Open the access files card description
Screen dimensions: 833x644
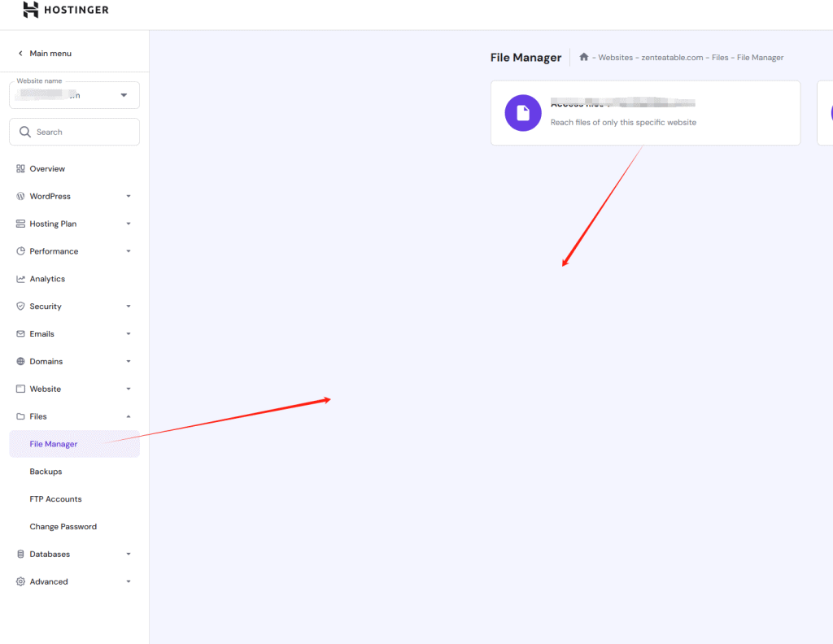pos(623,122)
